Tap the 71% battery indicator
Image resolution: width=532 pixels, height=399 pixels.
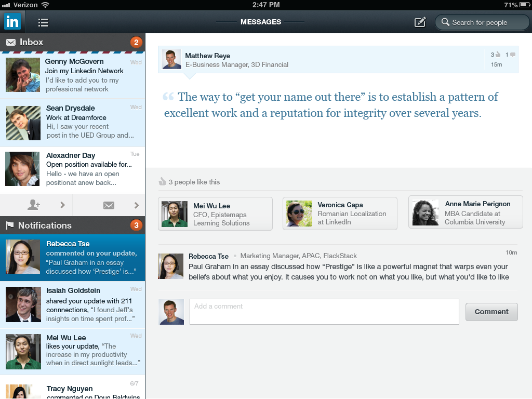point(517,5)
